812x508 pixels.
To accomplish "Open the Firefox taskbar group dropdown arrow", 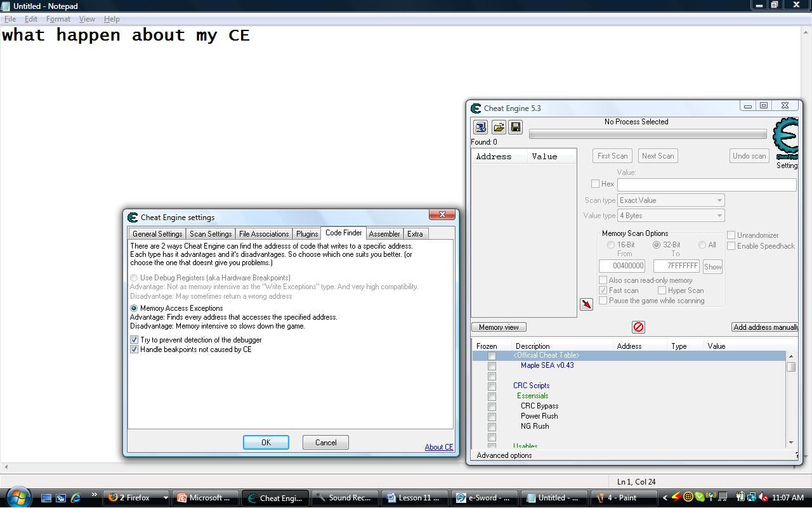I will coord(166,498).
